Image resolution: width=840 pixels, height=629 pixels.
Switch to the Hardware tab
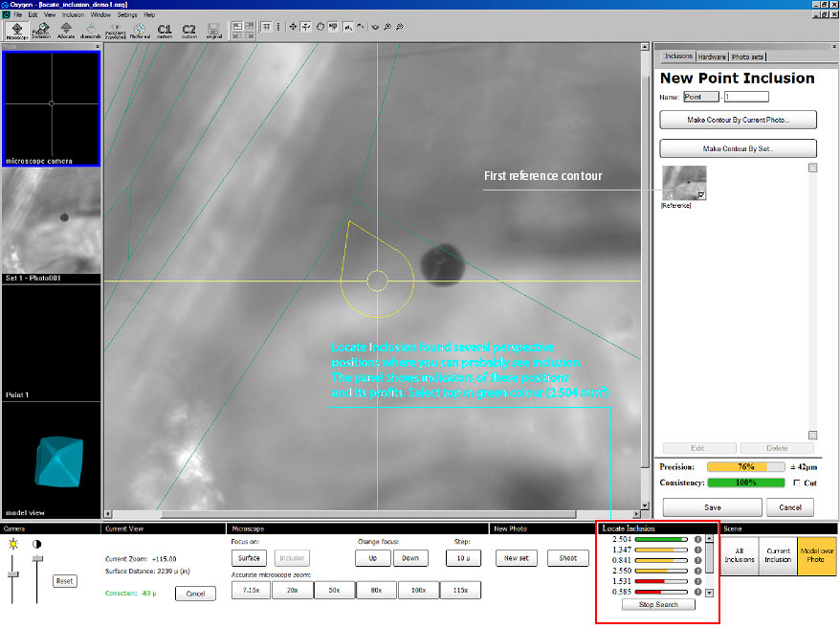pos(712,57)
